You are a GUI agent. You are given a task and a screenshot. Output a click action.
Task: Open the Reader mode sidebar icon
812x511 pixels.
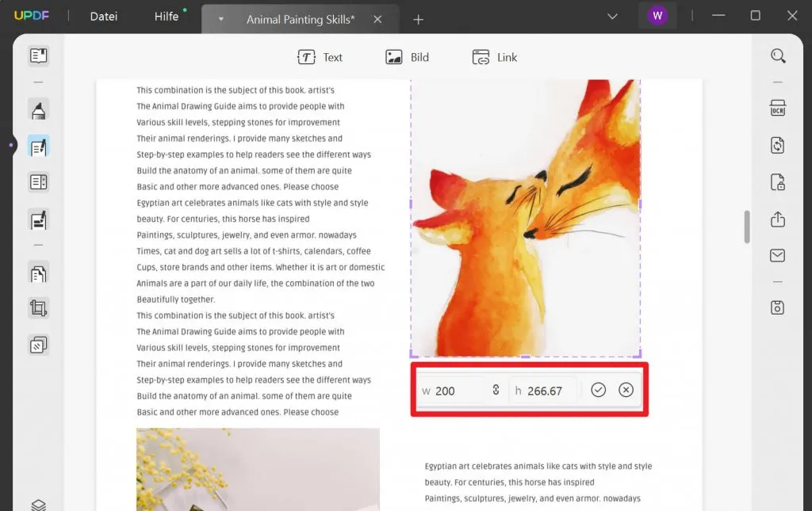(38, 55)
